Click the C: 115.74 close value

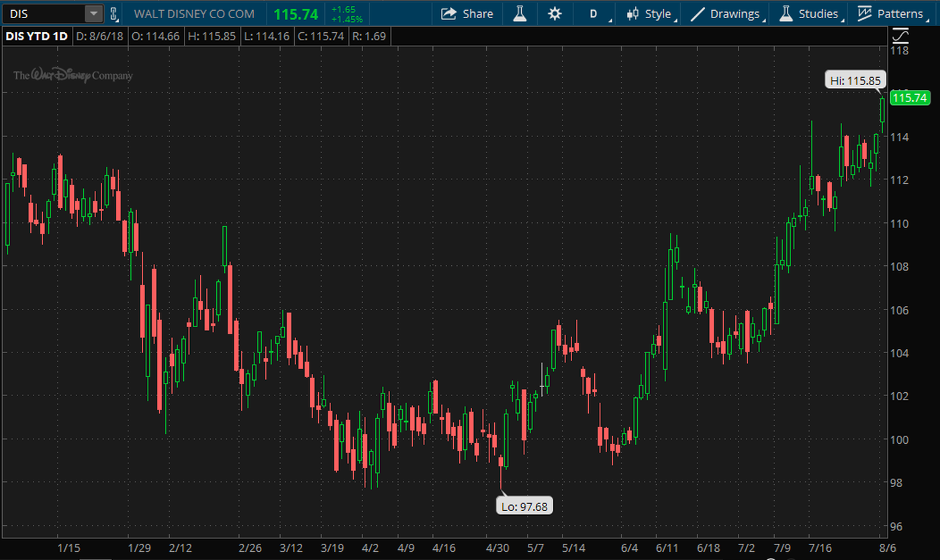click(321, 36)
